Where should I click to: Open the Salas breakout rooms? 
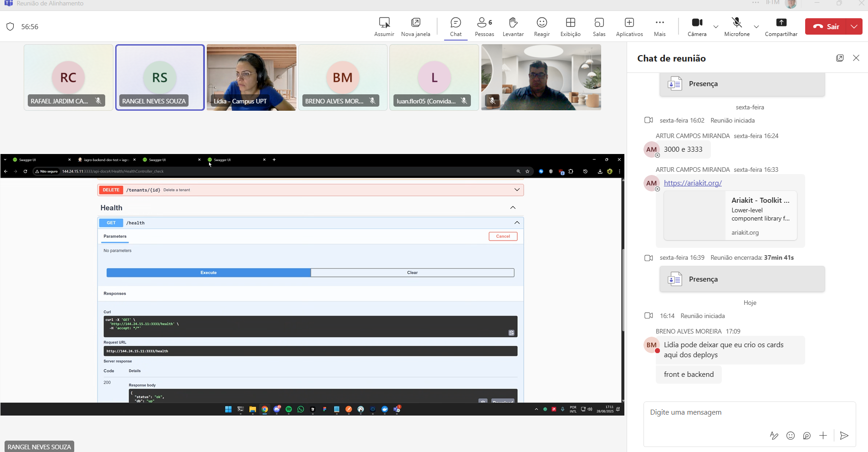pos(599,27)
